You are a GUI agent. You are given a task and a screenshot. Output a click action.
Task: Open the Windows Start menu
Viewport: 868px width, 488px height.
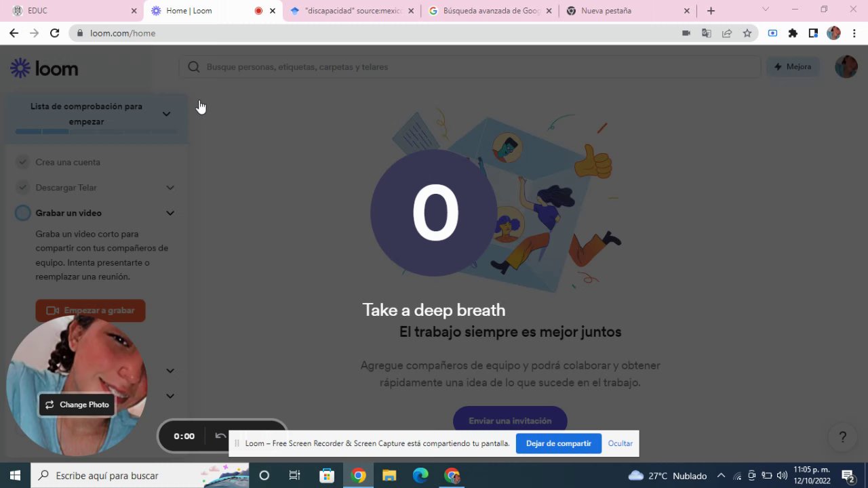pyautogui.click(x=15, y=475)
